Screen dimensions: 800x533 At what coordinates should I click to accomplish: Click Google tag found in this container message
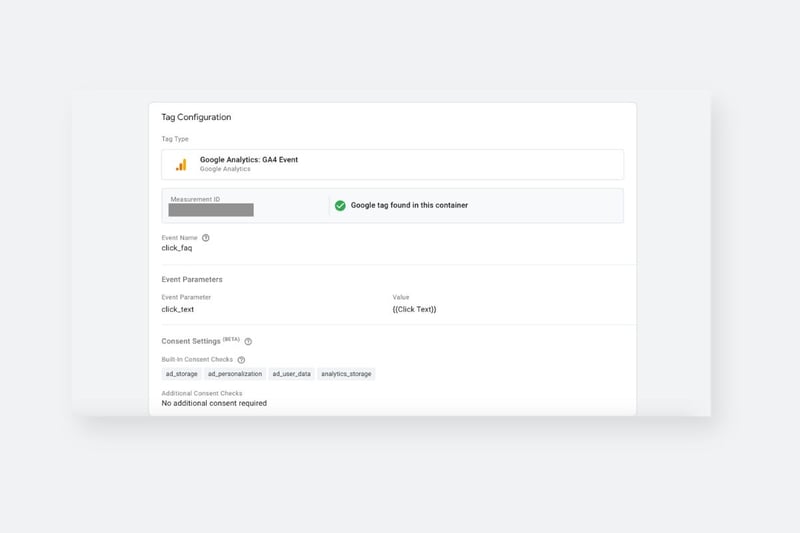click(409, 205)
